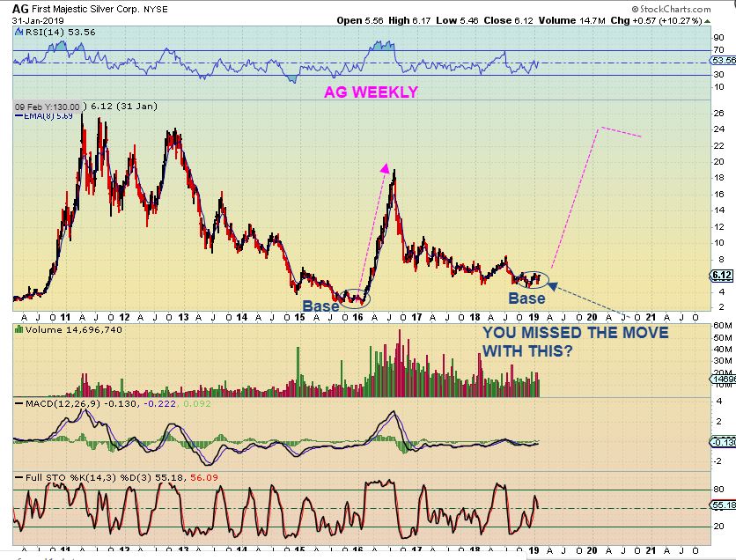Click the green up triangle after Chg percentage
The image size is (736, 560).
(707, 21)
